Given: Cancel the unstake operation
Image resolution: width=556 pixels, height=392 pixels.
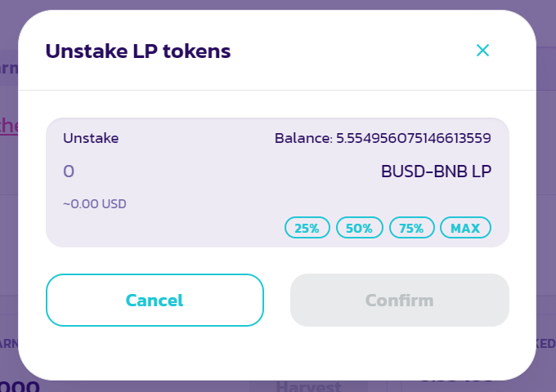Looking at the screenshot, I should tap(155, 300).
